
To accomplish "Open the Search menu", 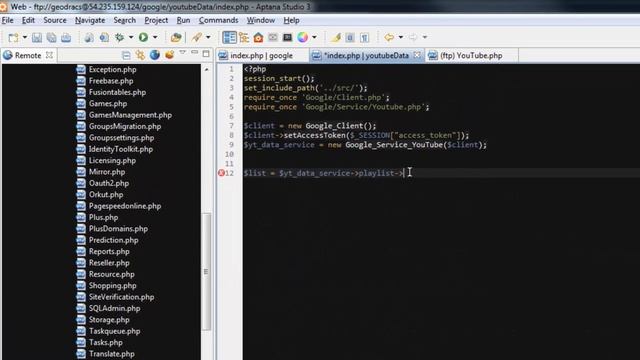I will (124, 20).
